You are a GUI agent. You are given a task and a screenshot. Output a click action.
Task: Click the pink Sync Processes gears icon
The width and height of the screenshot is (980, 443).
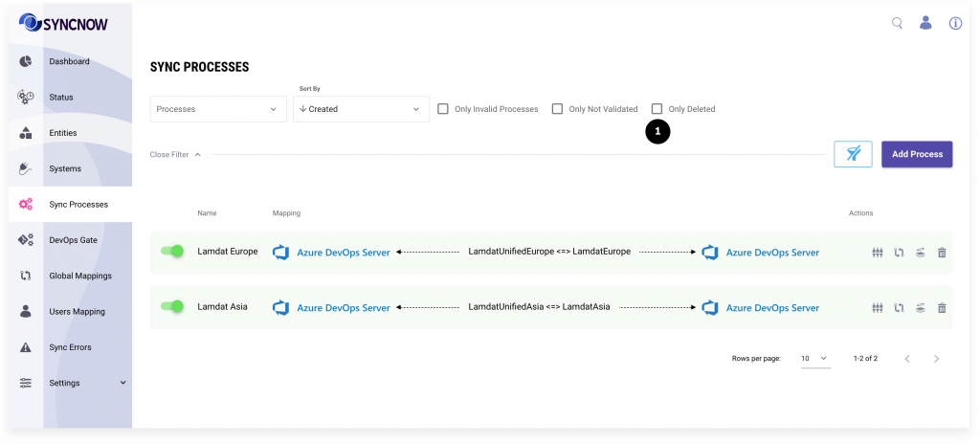26,205
